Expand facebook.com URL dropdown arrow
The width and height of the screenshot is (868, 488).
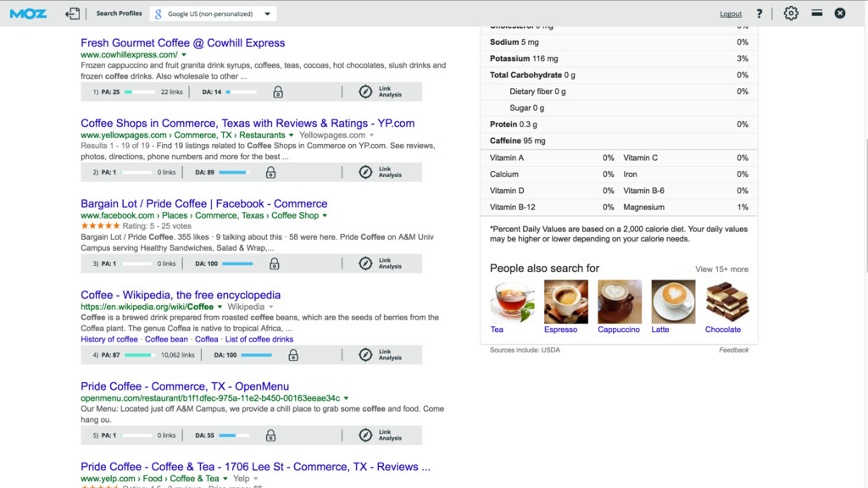pos(325,215)
